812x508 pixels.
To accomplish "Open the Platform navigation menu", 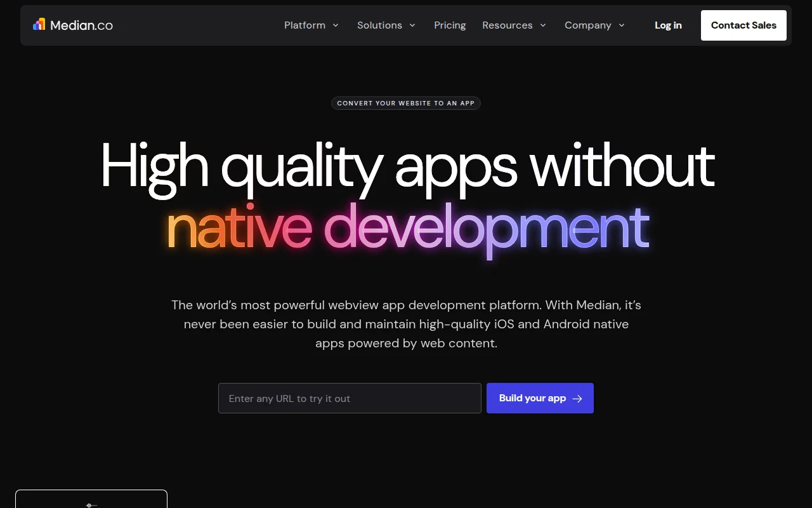I will point(311,25).
